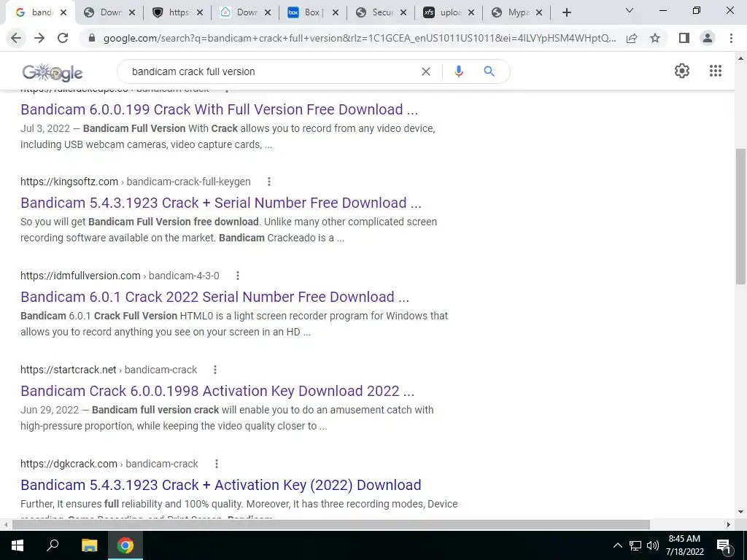
Task: Open Google quick settings gear
Action: 682,71
